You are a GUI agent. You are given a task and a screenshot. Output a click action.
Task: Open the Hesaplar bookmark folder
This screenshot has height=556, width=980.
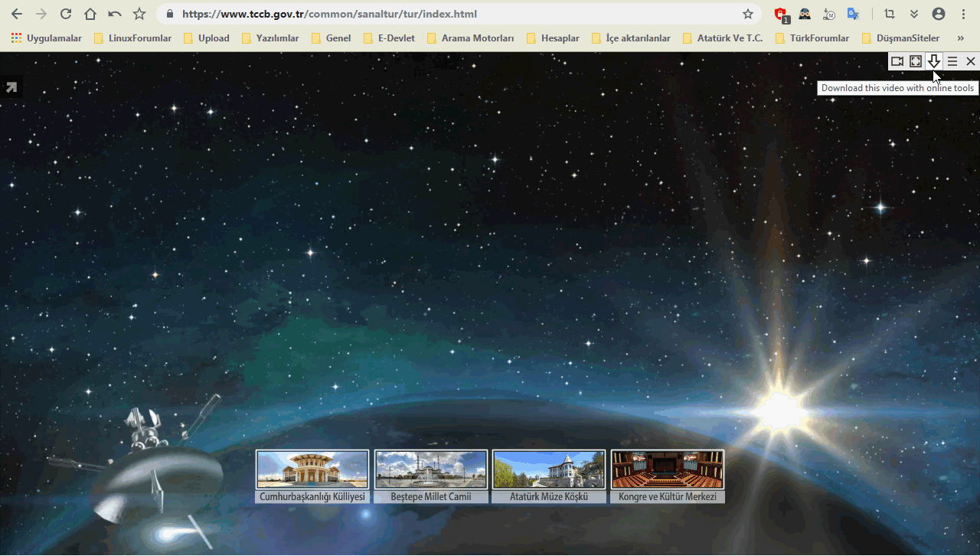553,38
